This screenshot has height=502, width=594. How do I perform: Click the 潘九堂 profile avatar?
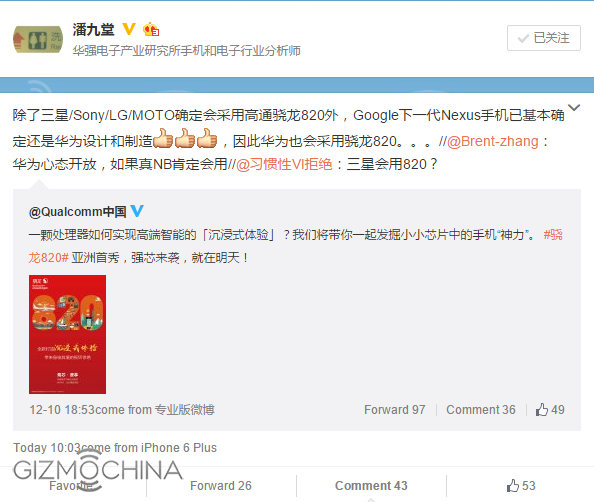[38, 40]
